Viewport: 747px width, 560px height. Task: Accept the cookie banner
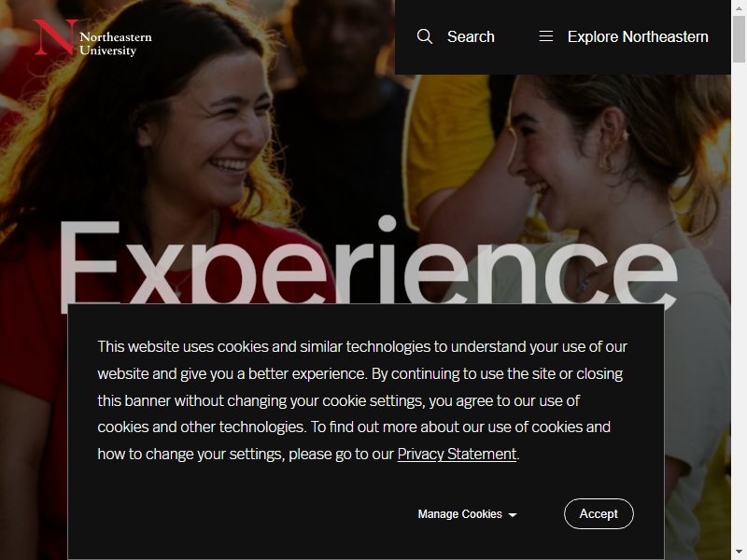599,514
